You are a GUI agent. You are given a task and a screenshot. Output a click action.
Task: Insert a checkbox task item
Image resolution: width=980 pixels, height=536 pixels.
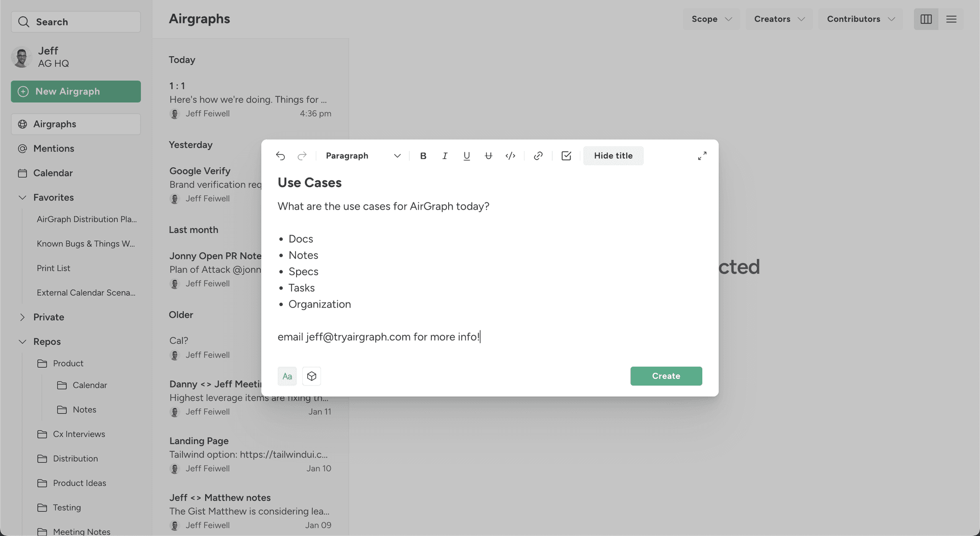566,156
